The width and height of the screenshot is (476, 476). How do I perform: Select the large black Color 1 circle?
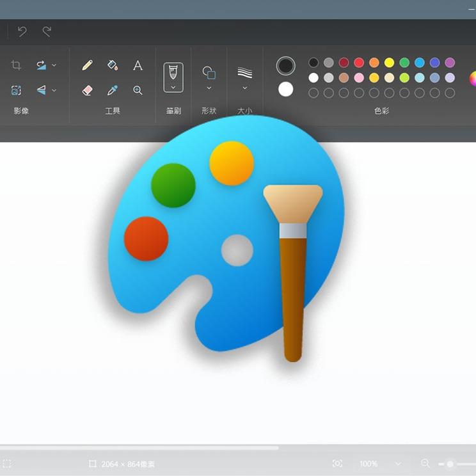point(286,65)
